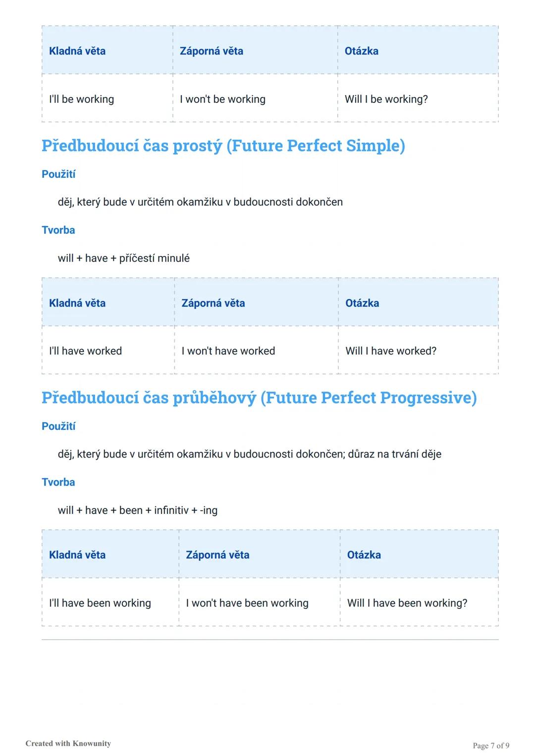The height and width of the screenshot is (756, 535).
Task: Click the "Created with Knowunity" footer text
Action: tap(68, 743)
